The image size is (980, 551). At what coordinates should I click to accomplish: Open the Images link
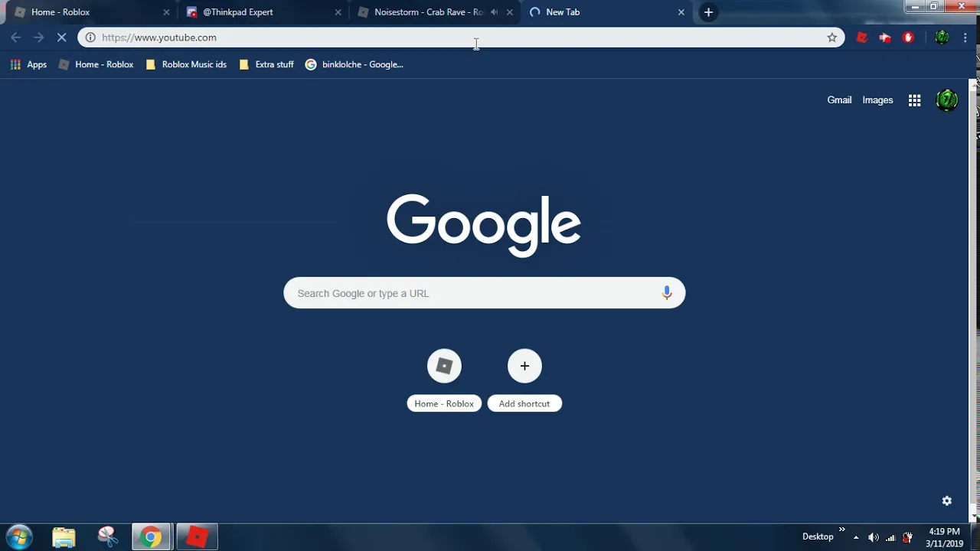point(877,100)
